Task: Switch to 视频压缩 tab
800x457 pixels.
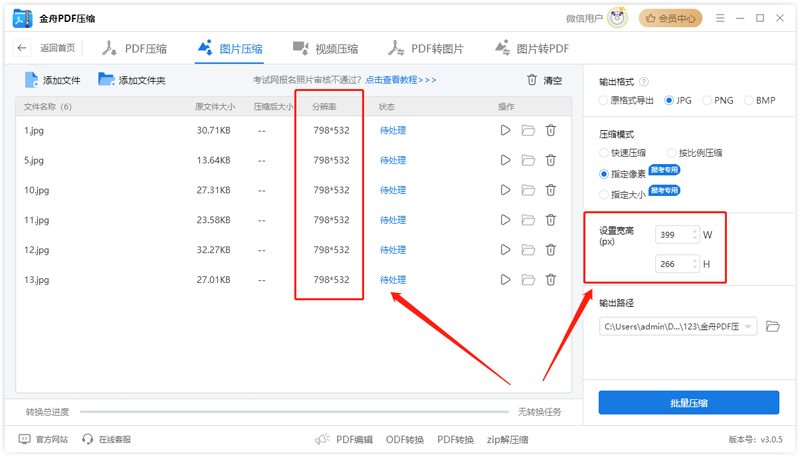Action: pyautogui.click(x=325, y=48)
